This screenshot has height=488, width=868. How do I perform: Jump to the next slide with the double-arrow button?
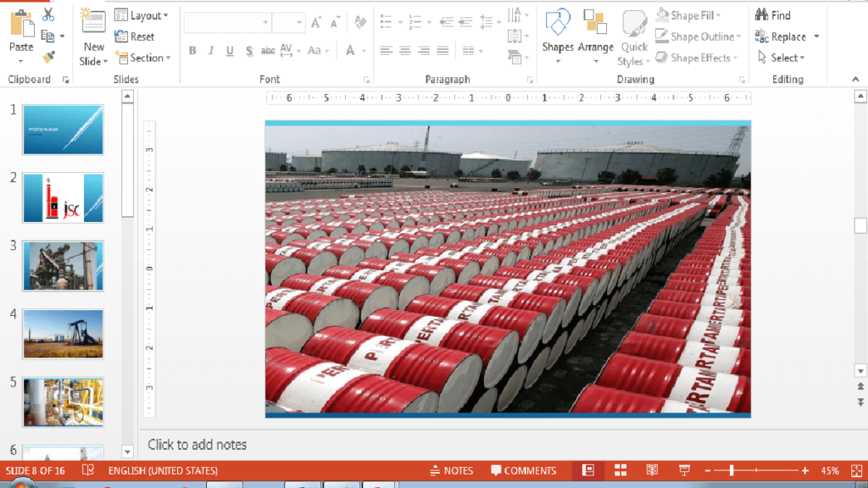click(x=860, y=402)
